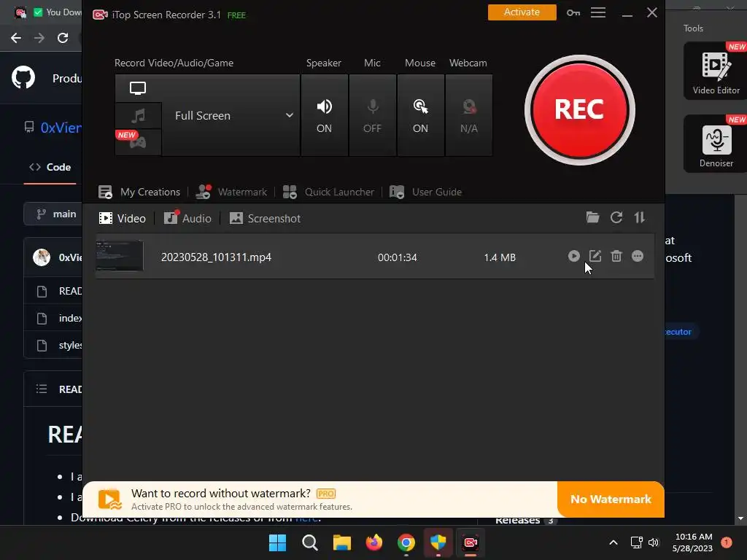The image size is (747, 560).
Task: Open the recordings output folder icon
Action: pyautogui.click(x=592, y=217)
